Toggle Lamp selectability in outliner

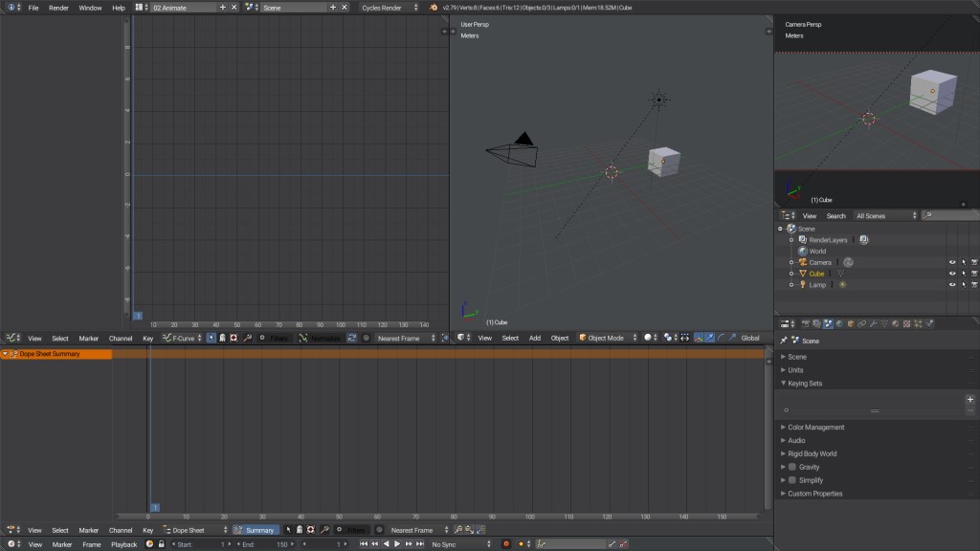pyautogui.click(x=964, y=284)
